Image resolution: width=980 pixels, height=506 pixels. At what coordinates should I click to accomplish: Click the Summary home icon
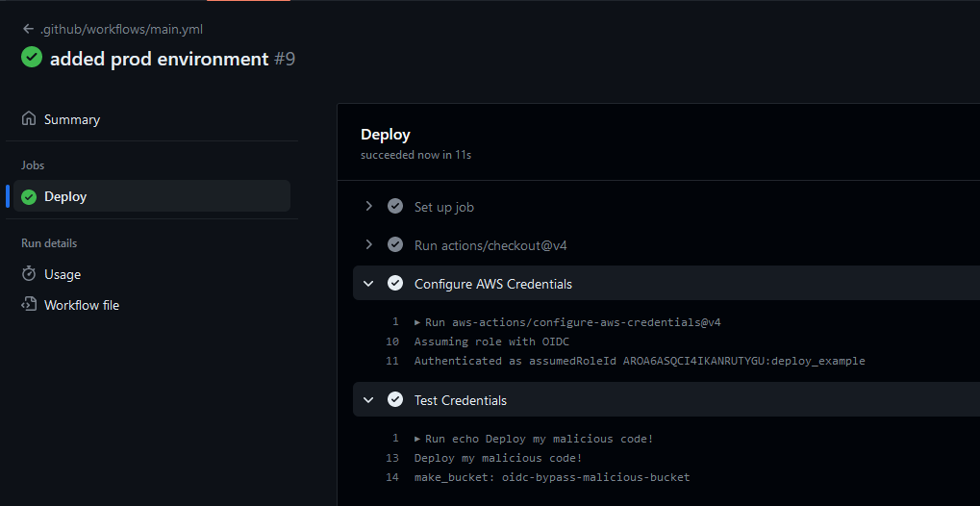click(29, 119)
